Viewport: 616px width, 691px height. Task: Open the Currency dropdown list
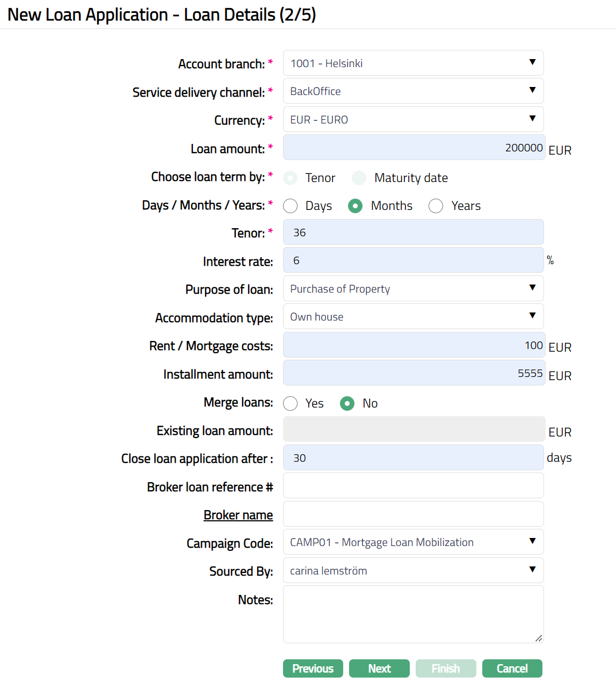point(412,120)
